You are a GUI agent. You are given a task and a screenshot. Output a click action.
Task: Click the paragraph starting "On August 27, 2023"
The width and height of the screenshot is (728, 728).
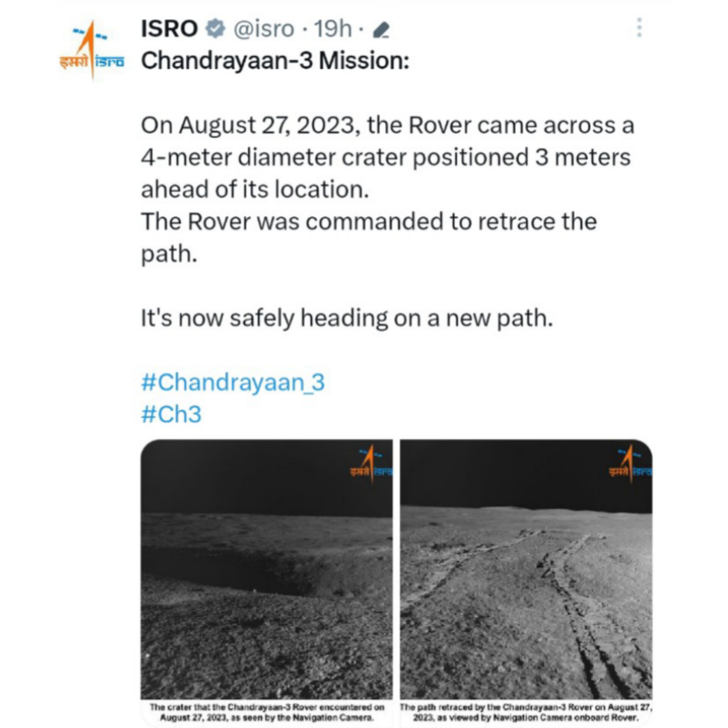[x=387, y=157]
